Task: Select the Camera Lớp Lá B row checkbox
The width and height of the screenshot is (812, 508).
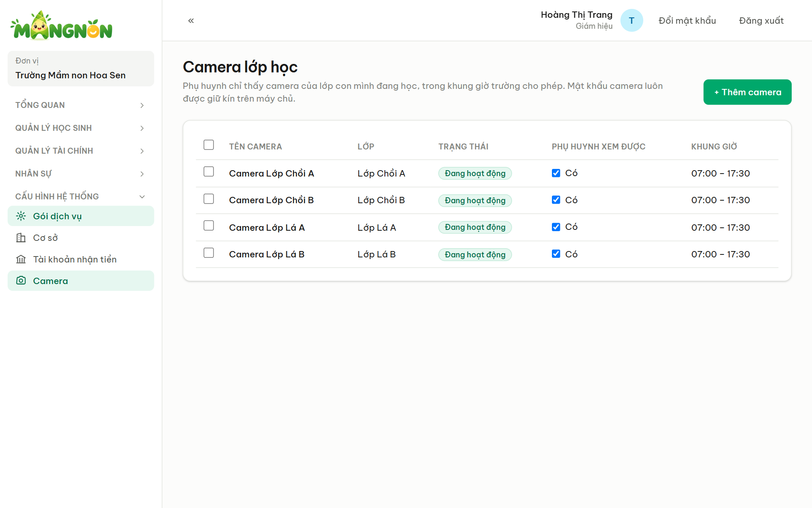Action: [208, 253]
